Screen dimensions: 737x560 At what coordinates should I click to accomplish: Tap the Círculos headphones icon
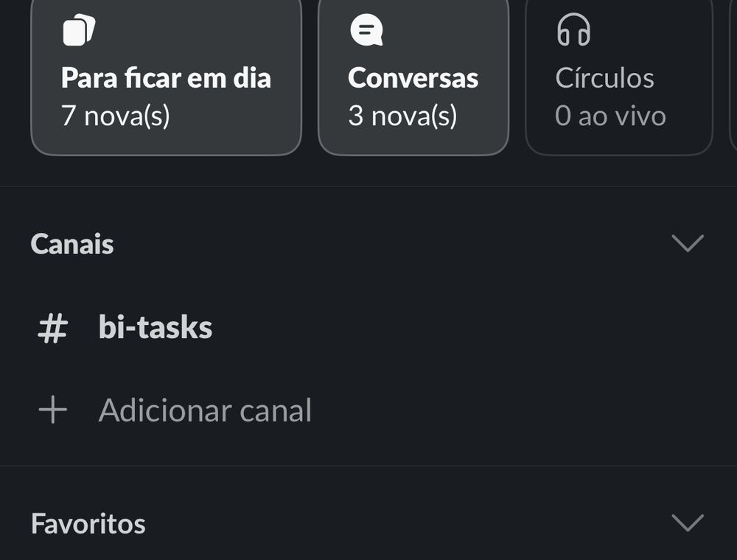(x=573, y=29)
